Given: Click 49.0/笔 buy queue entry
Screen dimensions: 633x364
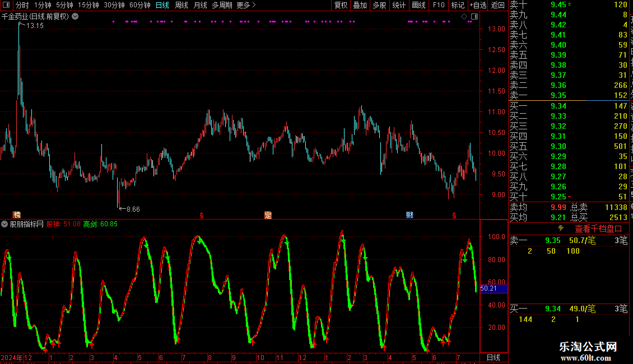Looking at the screenshot, I should click(x=582, y=309).
